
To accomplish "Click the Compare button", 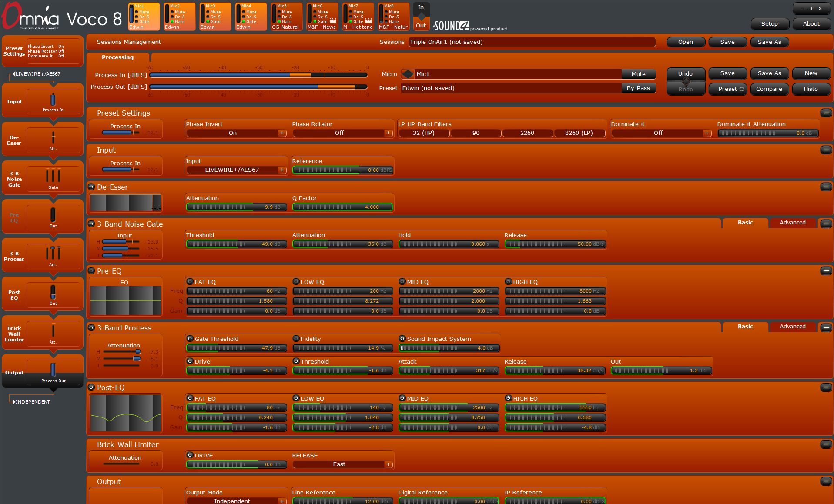I will (769, 89).
